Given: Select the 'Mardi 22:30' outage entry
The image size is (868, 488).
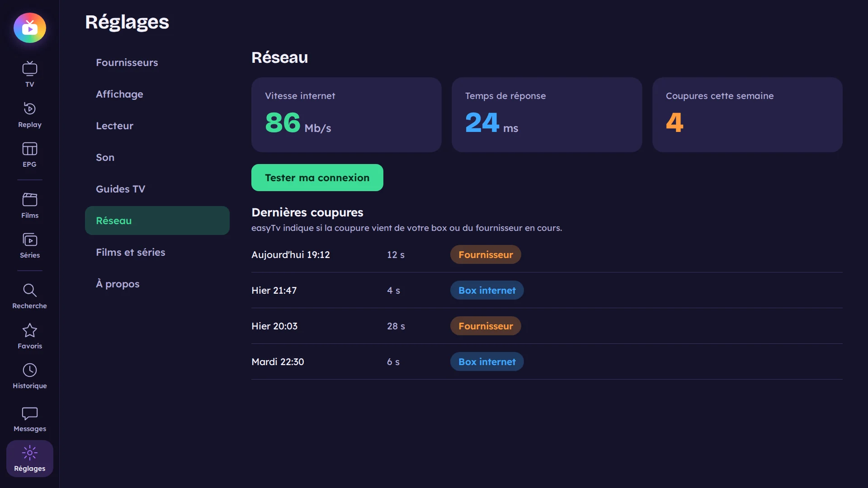Looking at the screenshot, I should 547,361.
